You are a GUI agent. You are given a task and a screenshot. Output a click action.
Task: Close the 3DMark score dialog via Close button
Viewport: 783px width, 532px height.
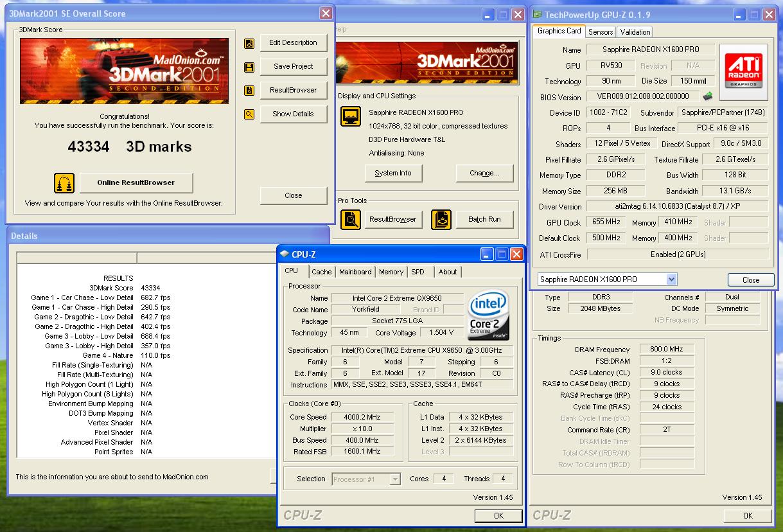pos(294,196)
